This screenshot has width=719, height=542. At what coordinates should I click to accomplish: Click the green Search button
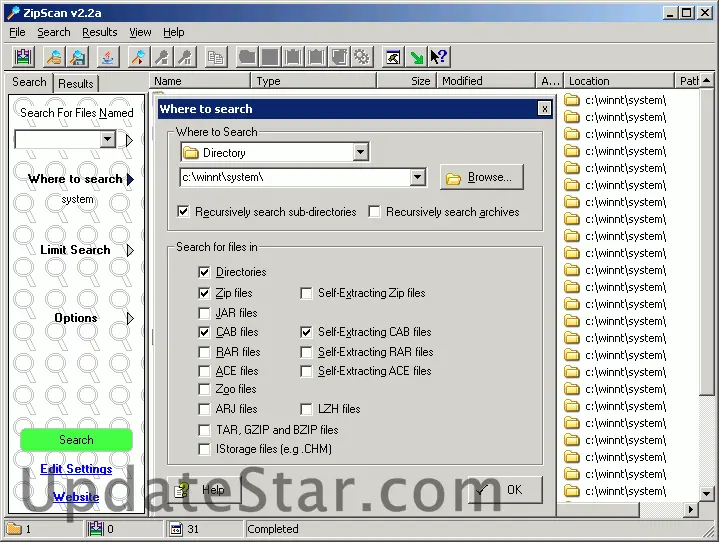(x=76, y=440)
